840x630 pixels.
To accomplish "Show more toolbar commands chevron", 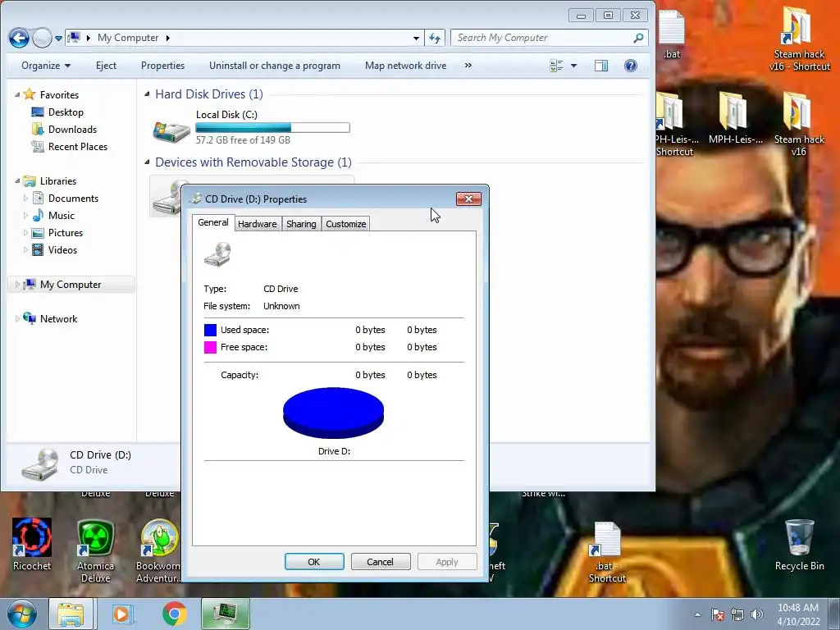I will pos(468,66).
